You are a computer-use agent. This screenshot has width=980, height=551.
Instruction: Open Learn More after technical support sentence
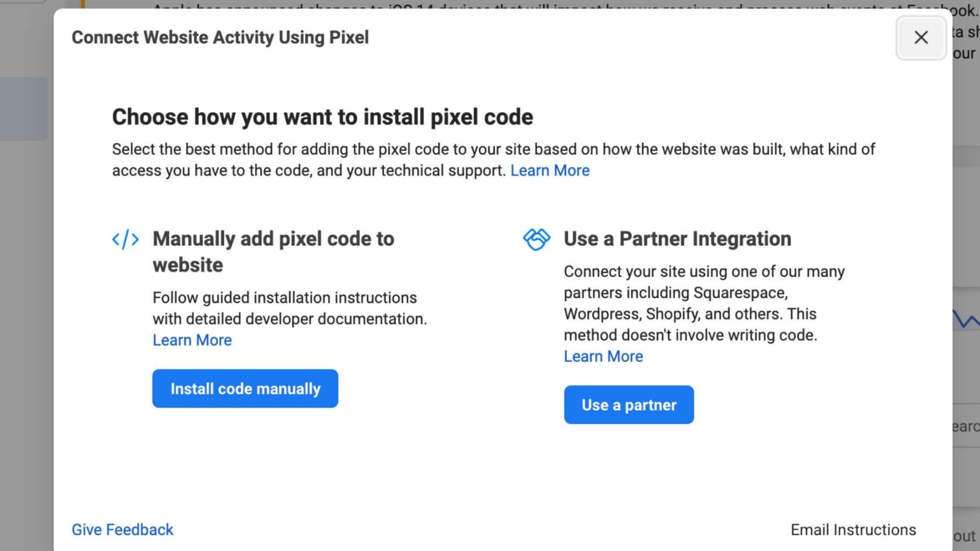[550, 171]
